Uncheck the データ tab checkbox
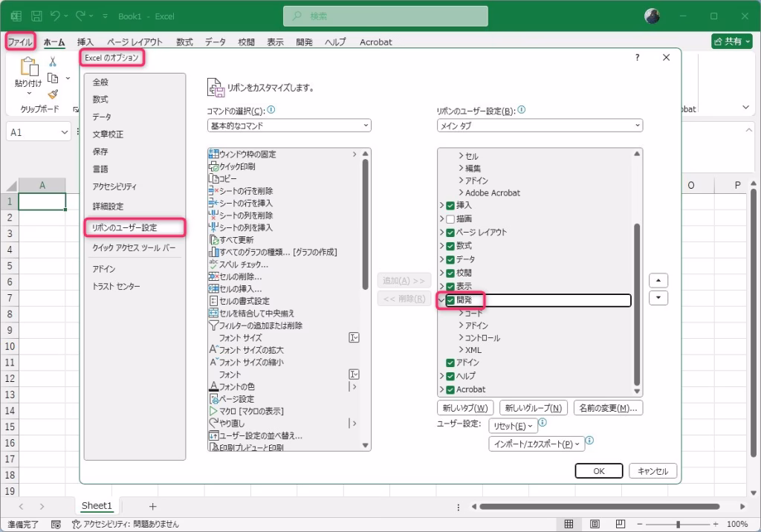The image size is (761, 532). tap(450, 260)
